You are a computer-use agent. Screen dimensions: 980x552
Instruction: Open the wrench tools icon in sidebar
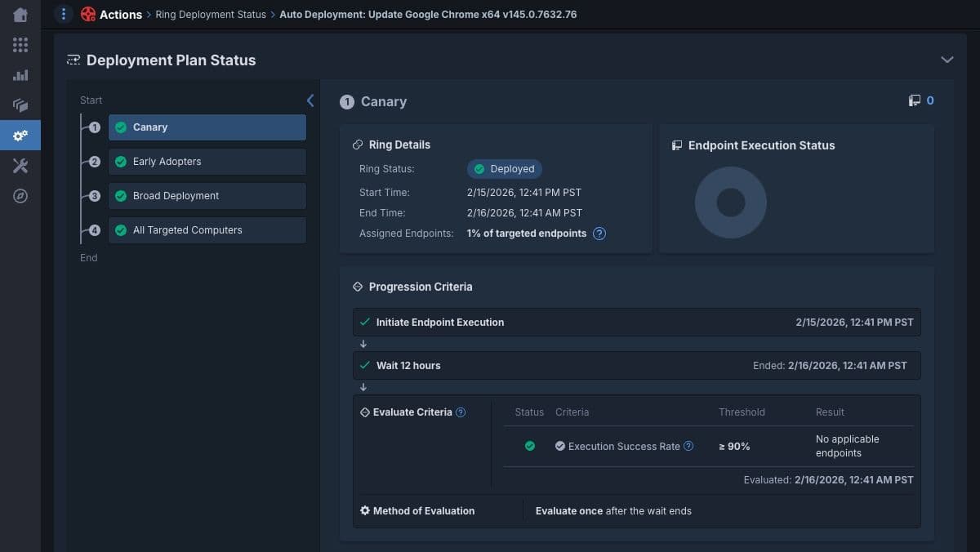tap(20, 166)
